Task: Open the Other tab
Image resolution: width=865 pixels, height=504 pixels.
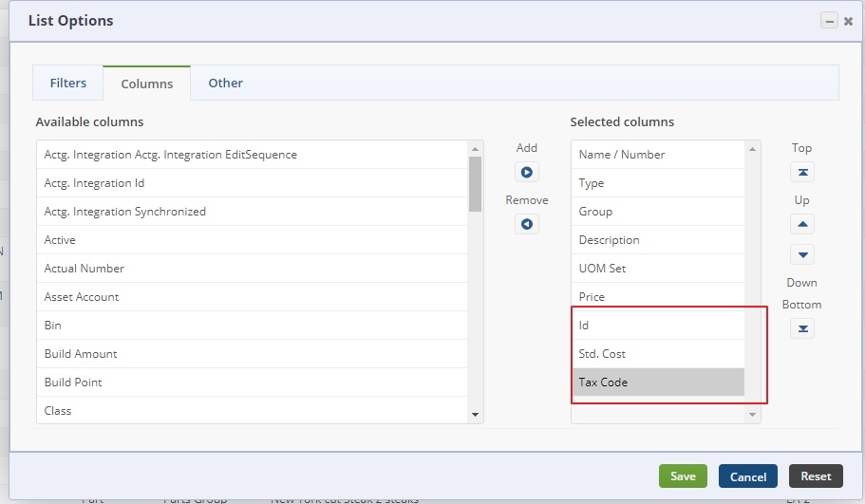Action: (226, 83)
